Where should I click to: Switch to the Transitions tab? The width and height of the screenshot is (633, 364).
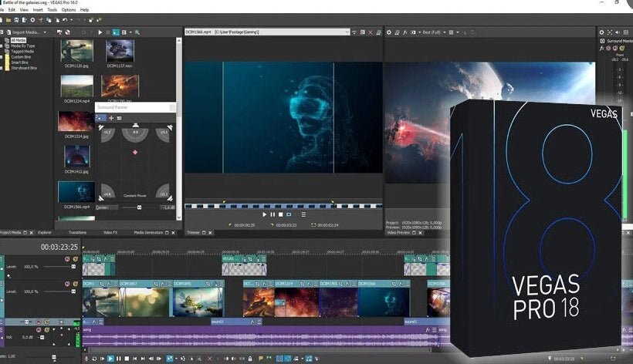(x=77, y=233)
